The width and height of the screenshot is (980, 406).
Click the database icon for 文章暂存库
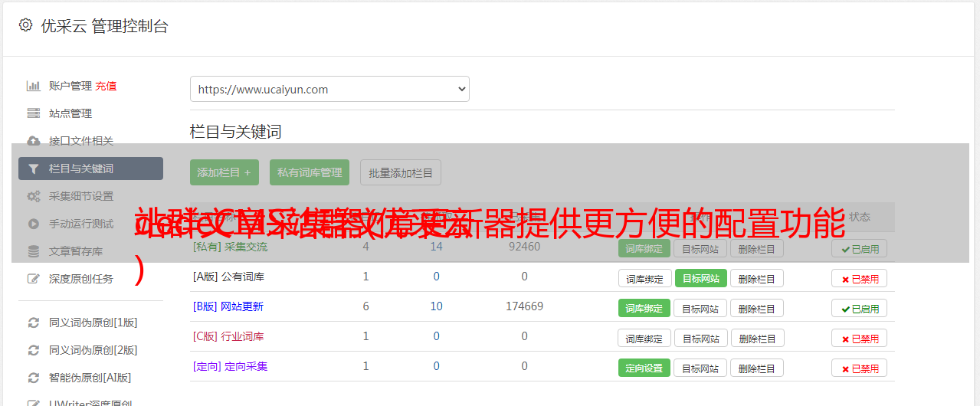click(x=33, y=251)
